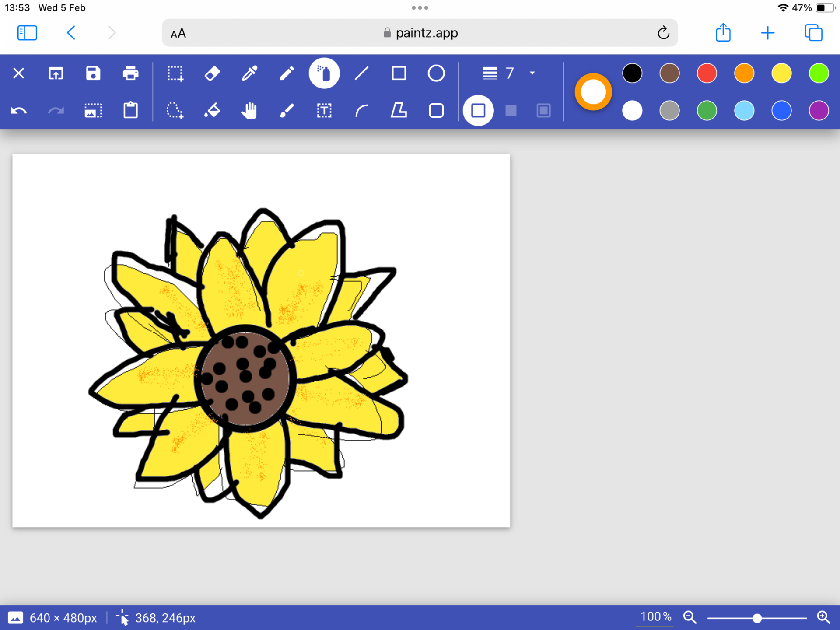
Task: Pick the purple color swatch
Action: point(818,111)
